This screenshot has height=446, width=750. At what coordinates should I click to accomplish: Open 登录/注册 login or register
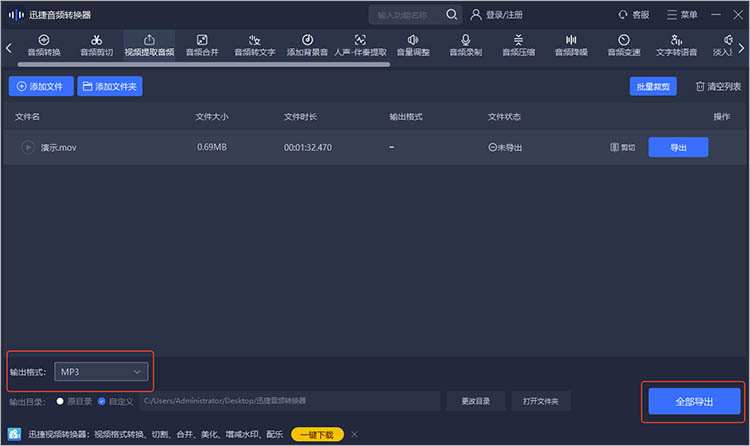[x=496, y=15]
